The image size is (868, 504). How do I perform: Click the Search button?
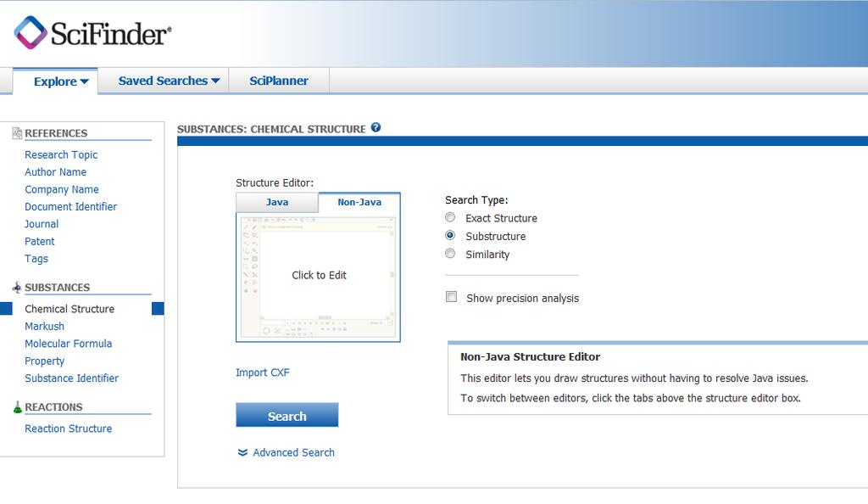click(287, 415)
